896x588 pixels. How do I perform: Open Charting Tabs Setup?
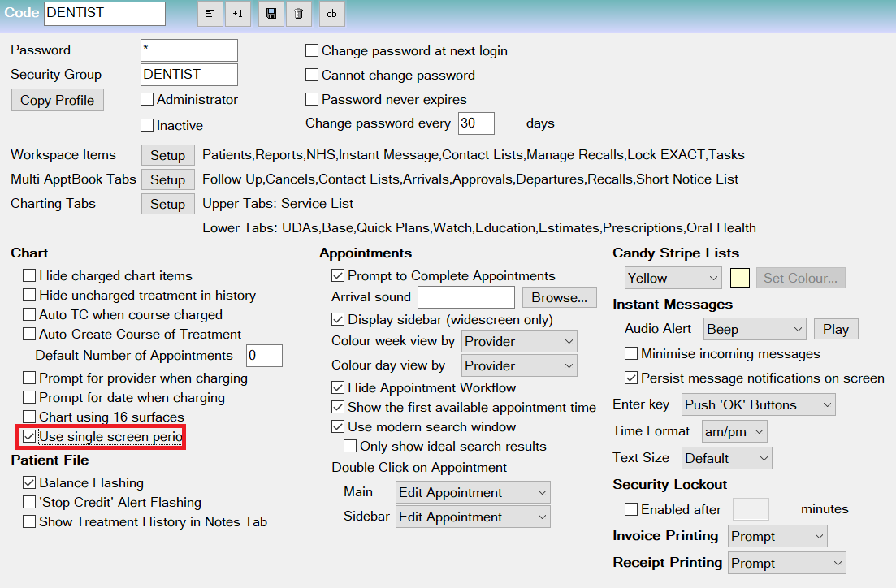coord(168,204)
